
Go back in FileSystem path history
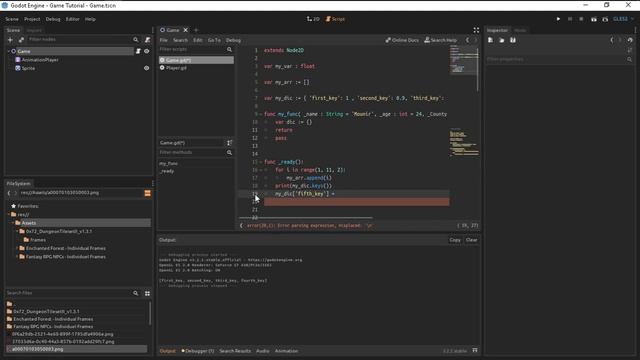point(9,193)
